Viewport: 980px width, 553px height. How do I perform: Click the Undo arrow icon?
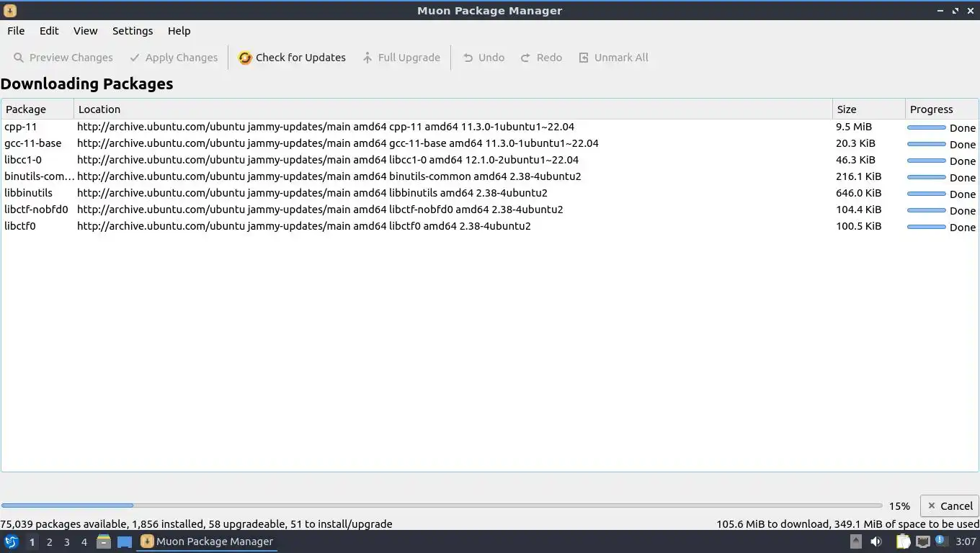[468, 58]
